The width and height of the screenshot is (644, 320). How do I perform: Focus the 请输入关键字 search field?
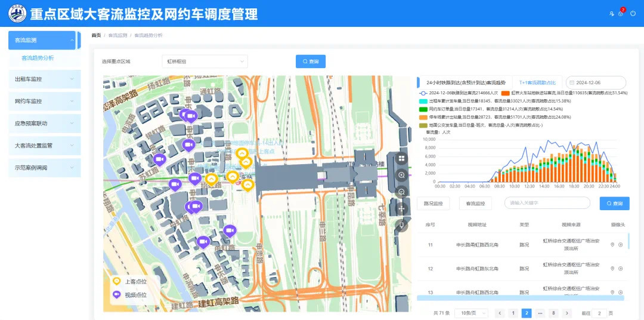click(547, 203)
